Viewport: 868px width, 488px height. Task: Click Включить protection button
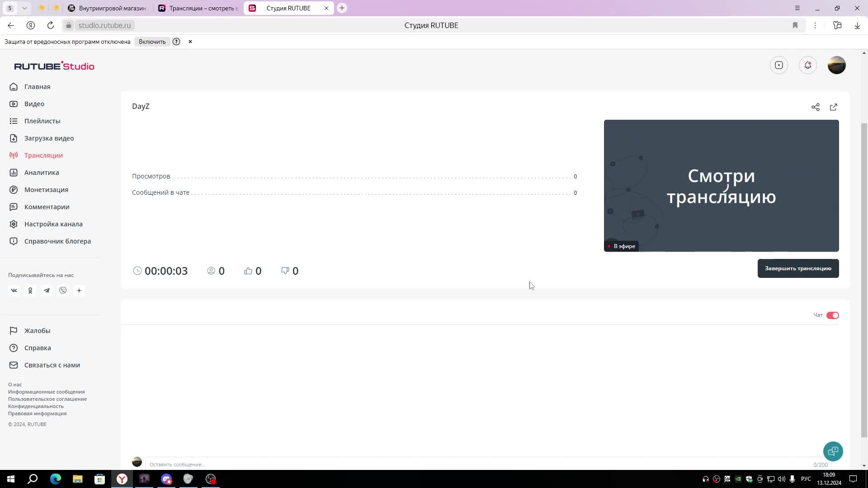[152, 42]
